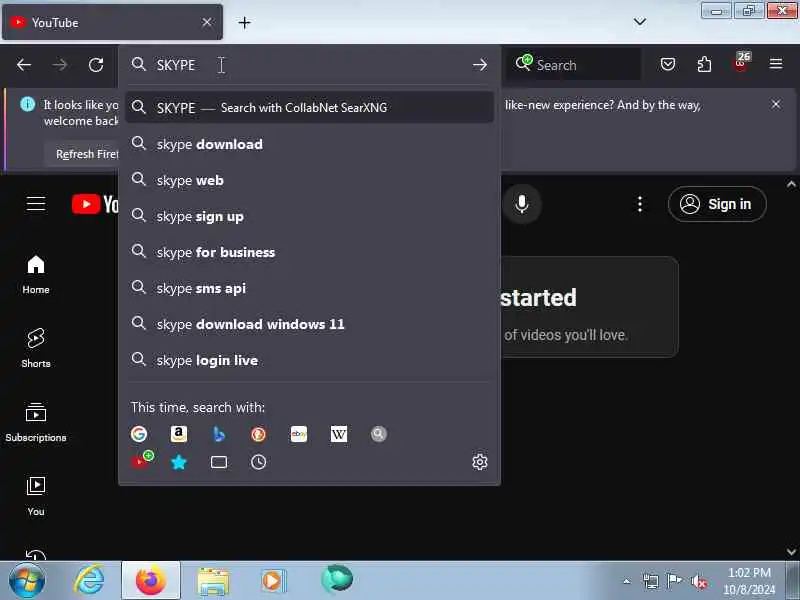Click the green round app in taskbar

337,579
